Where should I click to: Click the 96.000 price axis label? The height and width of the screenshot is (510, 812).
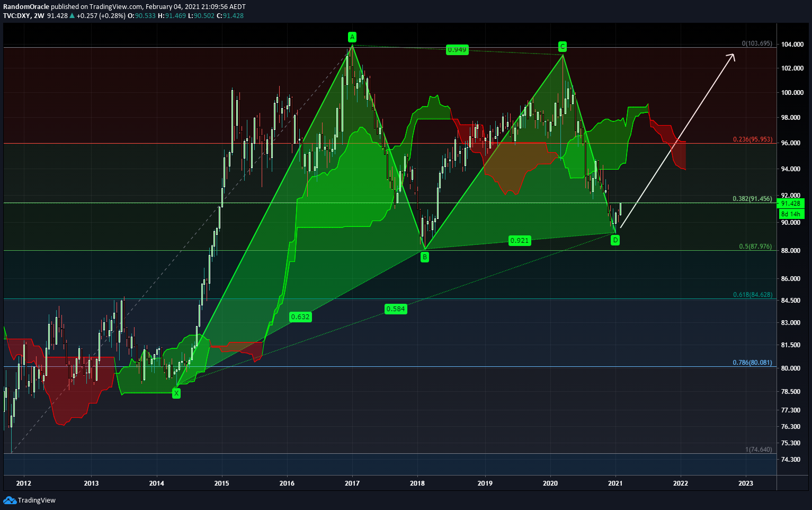point(791,143)
